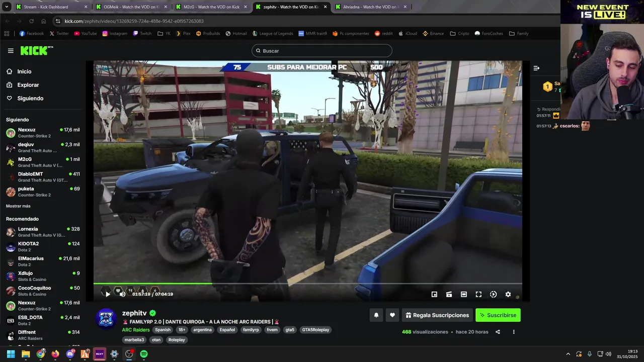The width and height of the screenshot is (644, 362).
Task: Open Discord from taskbar
Action: [x=70, y=354]
